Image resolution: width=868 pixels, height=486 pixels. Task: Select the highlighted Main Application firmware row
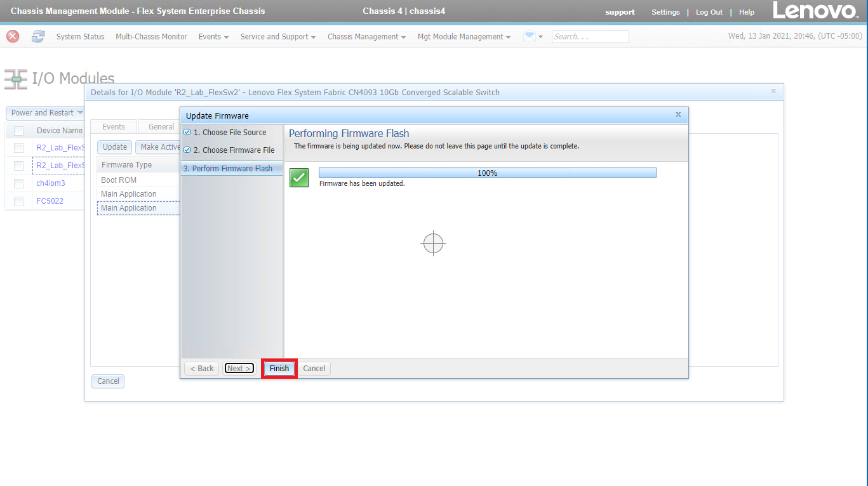pyautogui.click(x=138, y=208)
